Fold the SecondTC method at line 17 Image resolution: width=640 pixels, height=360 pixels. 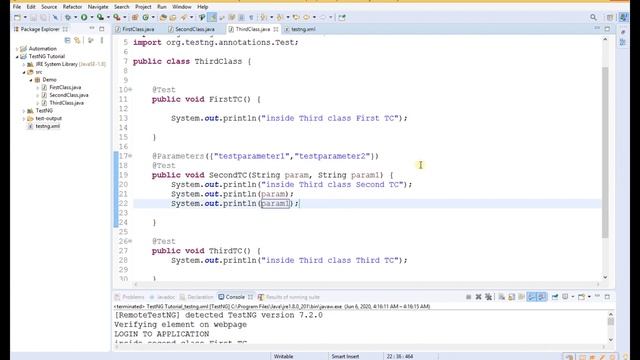(x=130, y=156)
